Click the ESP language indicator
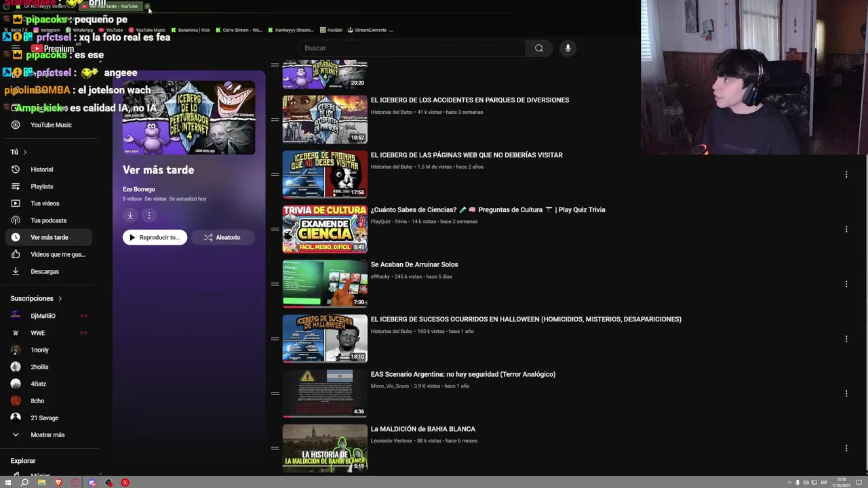This screenshot has width=868, height=488. point(824,483)
